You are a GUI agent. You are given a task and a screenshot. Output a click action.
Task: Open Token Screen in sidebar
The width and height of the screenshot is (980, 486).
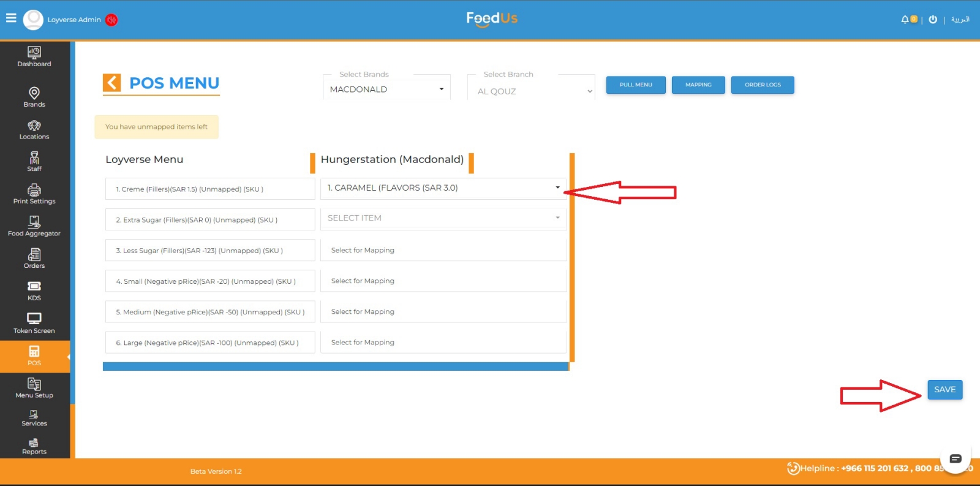tap(34, 323)
